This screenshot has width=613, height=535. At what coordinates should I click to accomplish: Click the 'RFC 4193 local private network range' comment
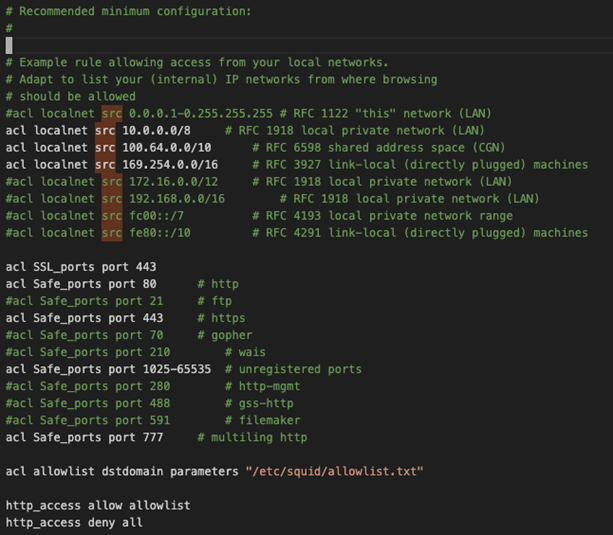coord(382,216)
